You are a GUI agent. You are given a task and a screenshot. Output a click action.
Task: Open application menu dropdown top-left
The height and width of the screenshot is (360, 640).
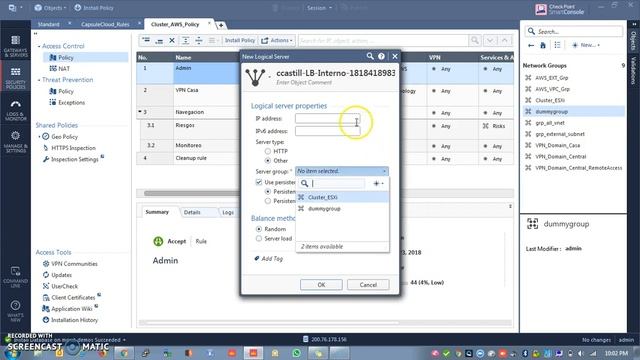(x=16, y=8)
